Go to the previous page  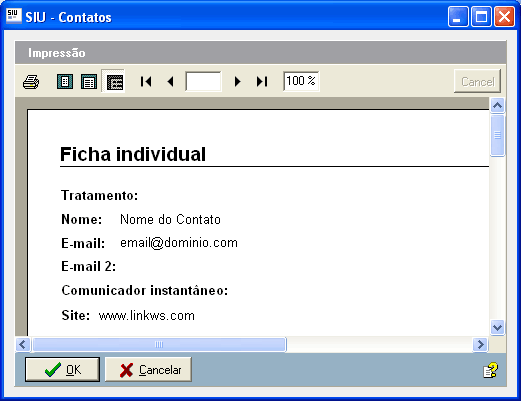(x=170, y=81)
